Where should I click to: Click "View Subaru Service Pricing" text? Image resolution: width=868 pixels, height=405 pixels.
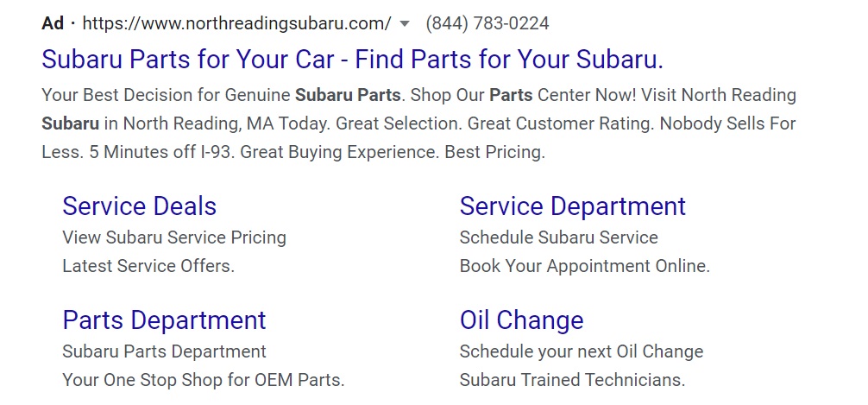point(173,237)
